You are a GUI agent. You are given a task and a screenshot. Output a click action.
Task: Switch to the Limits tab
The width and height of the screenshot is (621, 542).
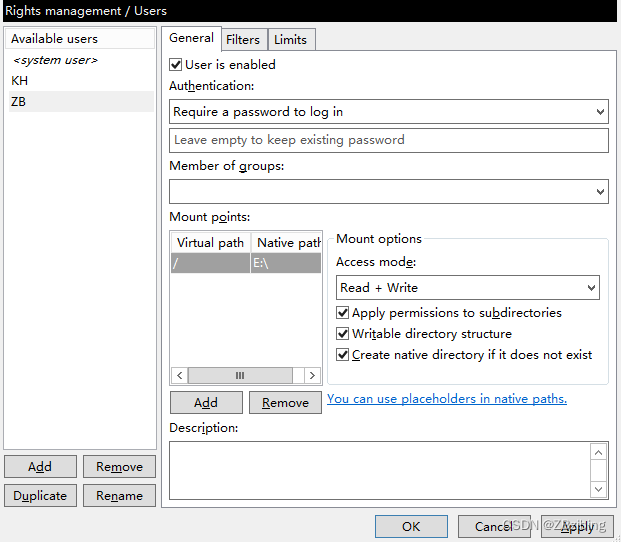click(x=290, y=40)
